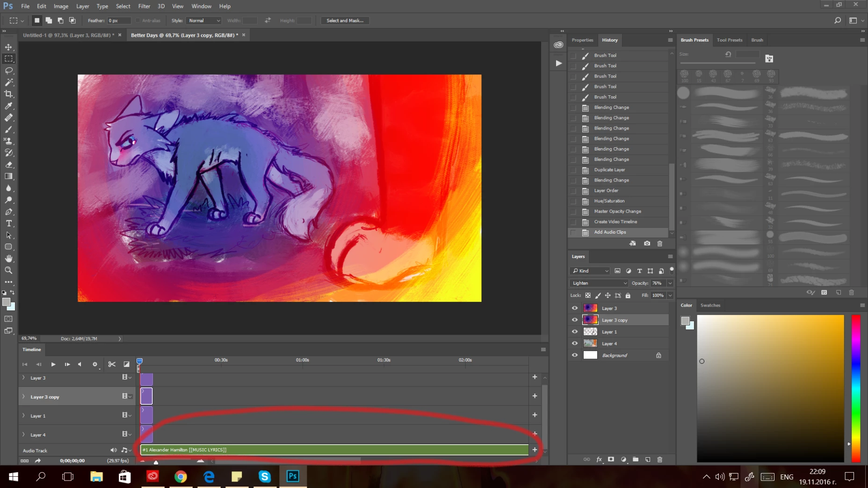Switch to Untitled-1 document tab
The width and height of the screenshot is (868, 488).
pos(68,35)
